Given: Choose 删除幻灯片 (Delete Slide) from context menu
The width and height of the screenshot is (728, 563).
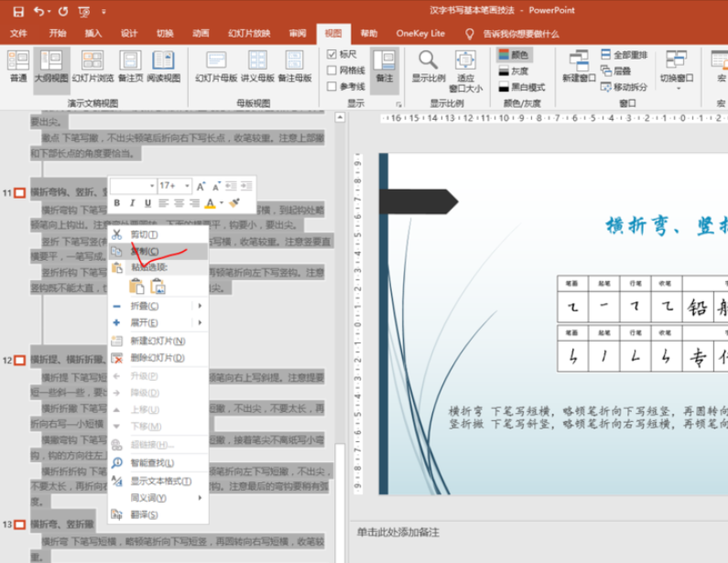Looking at the screenshot, I should 157,358.
